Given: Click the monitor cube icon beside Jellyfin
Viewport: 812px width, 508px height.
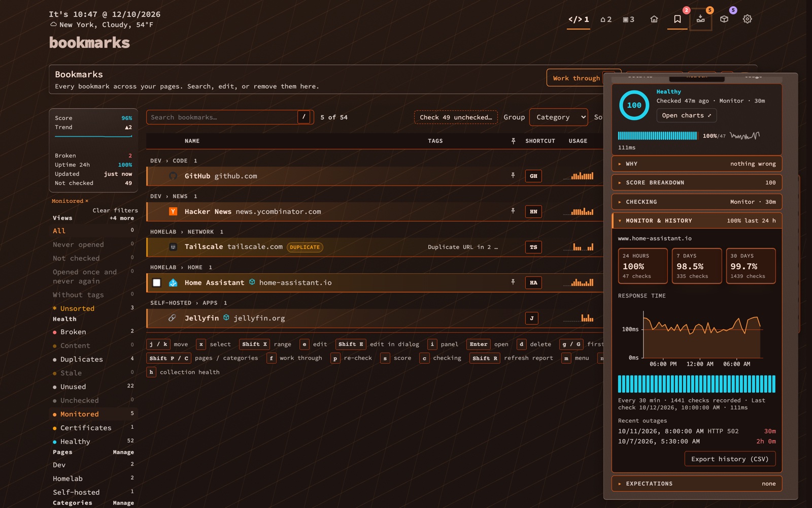Looking at the screenshot, I should point(226,317).
